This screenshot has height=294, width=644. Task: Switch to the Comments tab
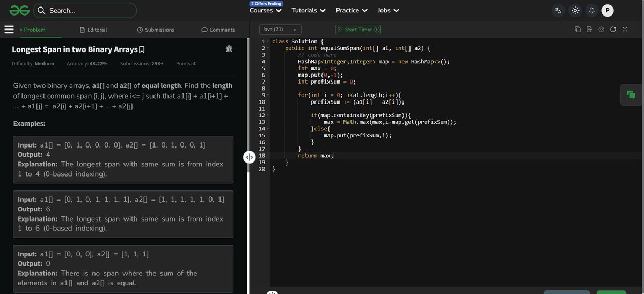pos(218,30)
